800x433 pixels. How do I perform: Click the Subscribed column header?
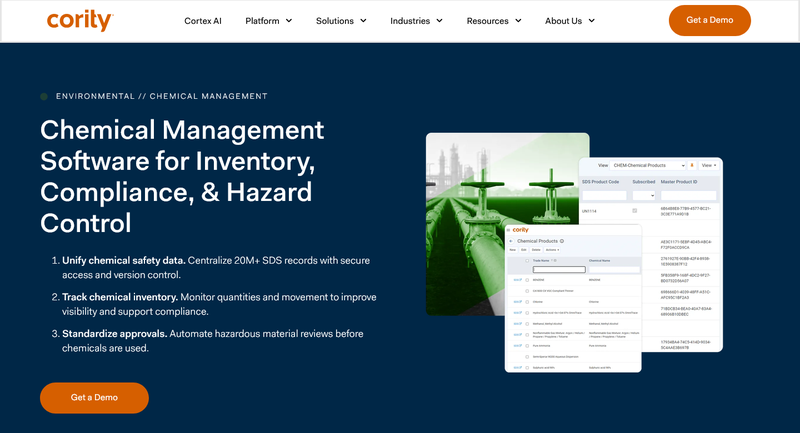pos(644,182)
